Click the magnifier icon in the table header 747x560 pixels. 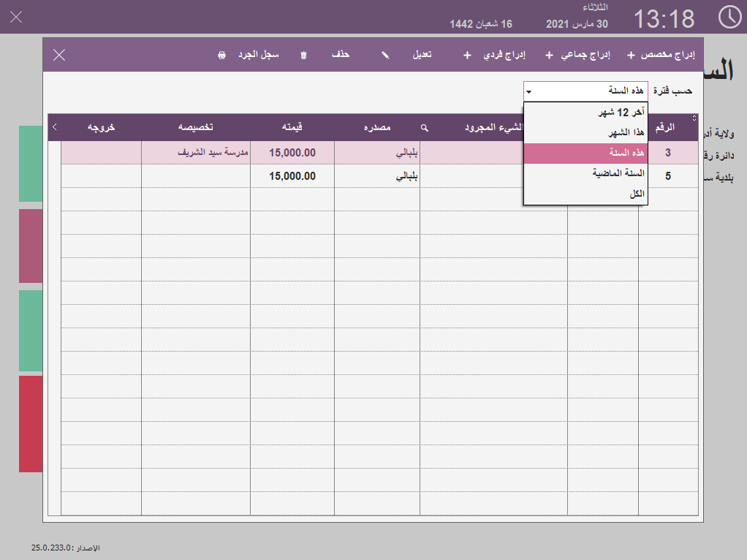pyautogui.click(x=424, y=128)
